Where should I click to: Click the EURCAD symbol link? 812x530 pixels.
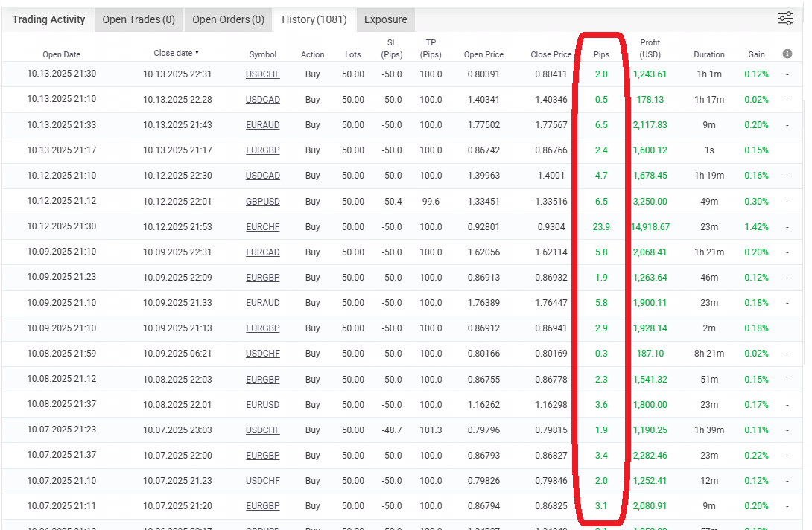[262, 252]
